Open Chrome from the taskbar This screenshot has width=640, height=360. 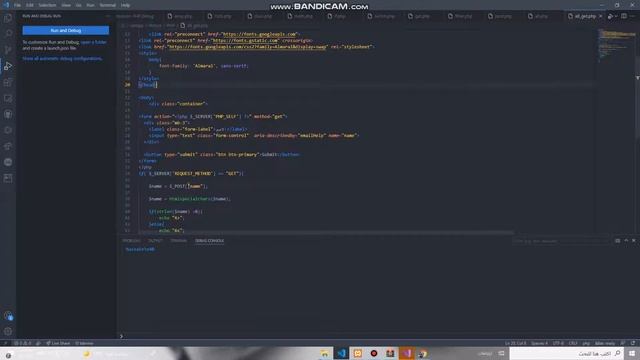tap(423, 353)
